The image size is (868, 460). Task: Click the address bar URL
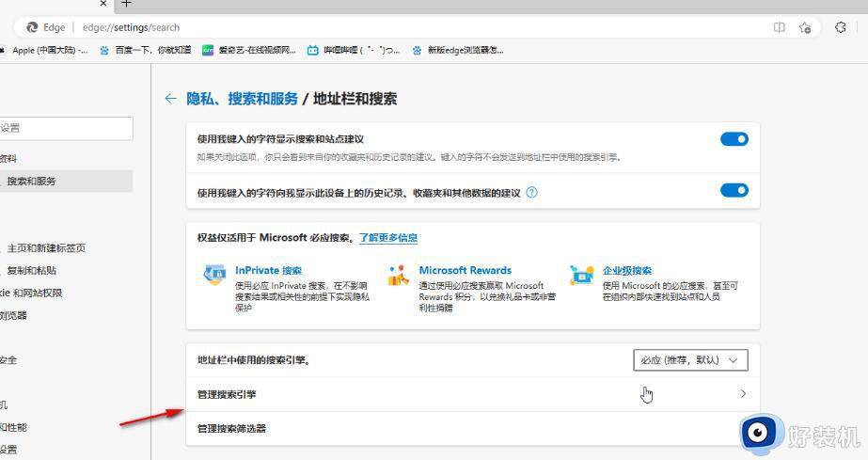(x=132, y=27)
